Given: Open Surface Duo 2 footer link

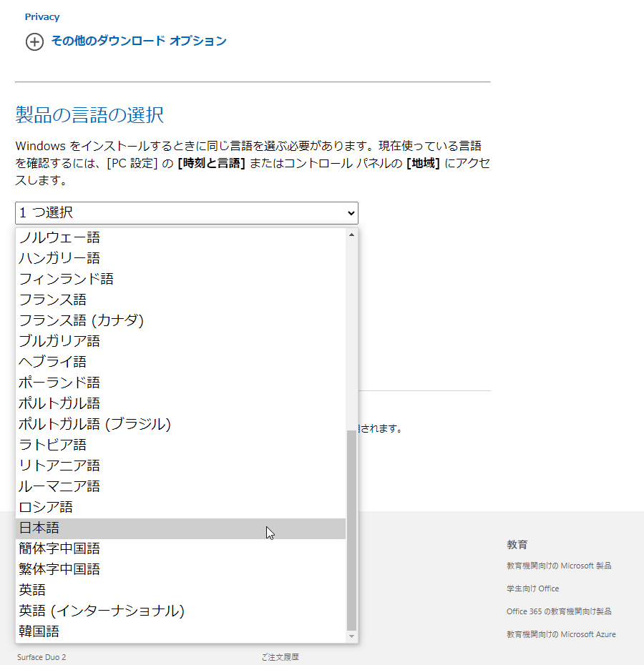Looking at the screenshot, I should (x=42, y=657).
